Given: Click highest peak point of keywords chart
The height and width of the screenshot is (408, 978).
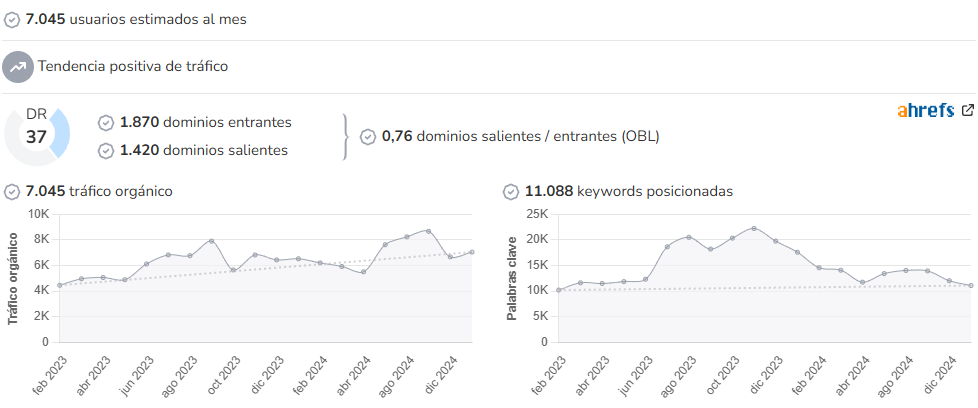Looking at the screenshot, I should coord(754,228).
